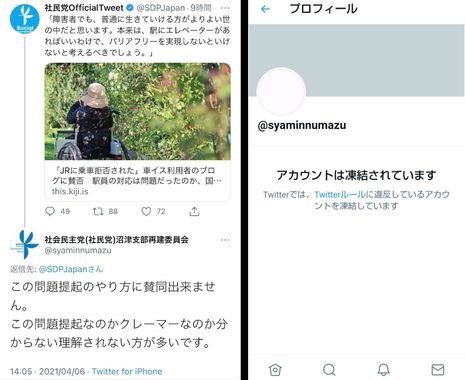Screen dimensions: 465x380
Task: Open the search magnifier in bottom navigation
Action: pyautogui.click(x=329, y=370)
